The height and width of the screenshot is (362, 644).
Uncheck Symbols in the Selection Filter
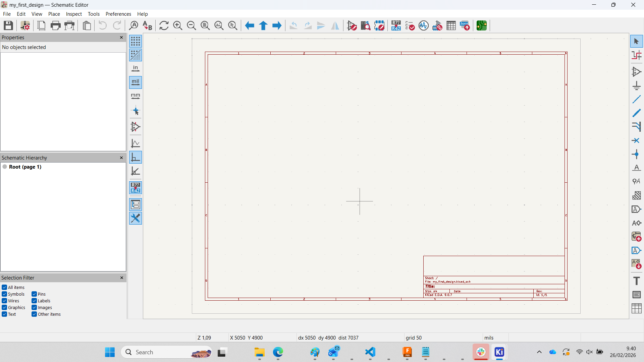pos(4,294)
